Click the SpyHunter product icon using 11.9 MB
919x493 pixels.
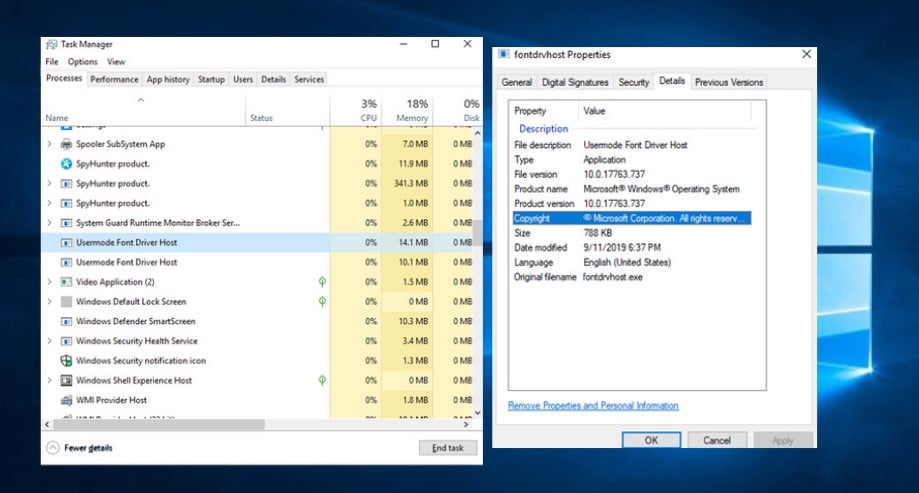pos(66,164)
